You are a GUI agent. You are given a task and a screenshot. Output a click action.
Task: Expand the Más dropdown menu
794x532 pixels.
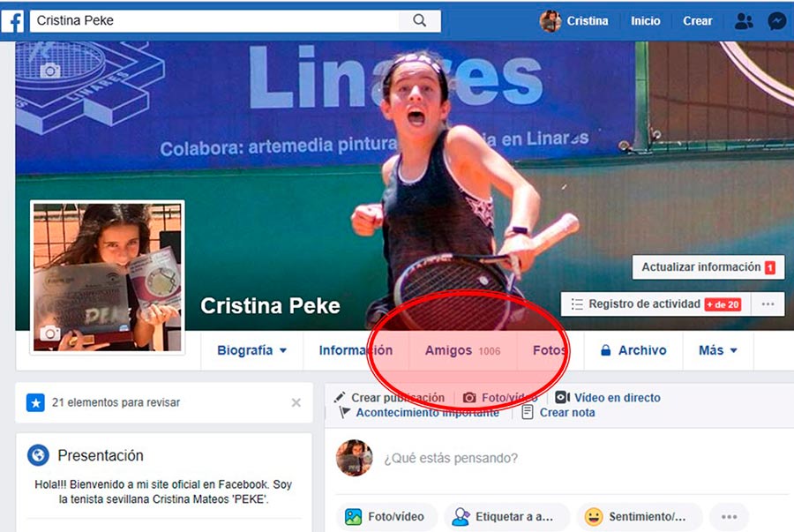[718, 350]
